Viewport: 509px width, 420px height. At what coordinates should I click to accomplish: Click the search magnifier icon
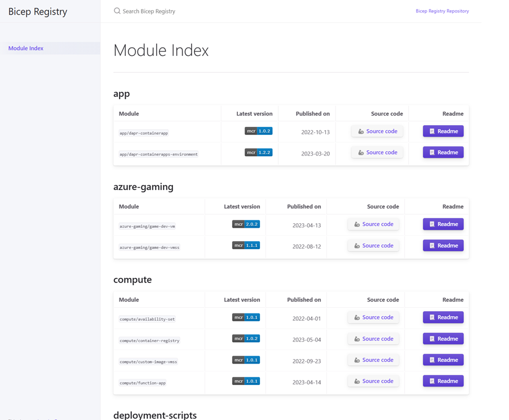(x=117, y=11)
